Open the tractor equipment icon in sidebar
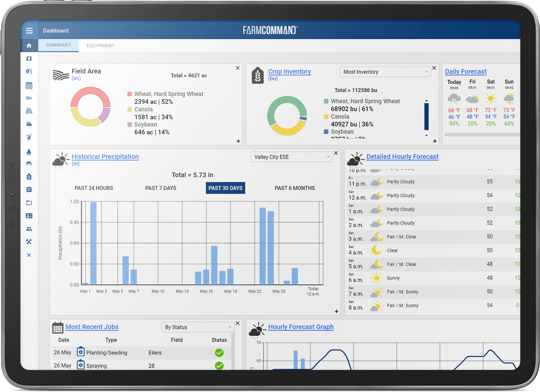Image resolution: width=540 pixels, height=392 pixels. [29, 111]
